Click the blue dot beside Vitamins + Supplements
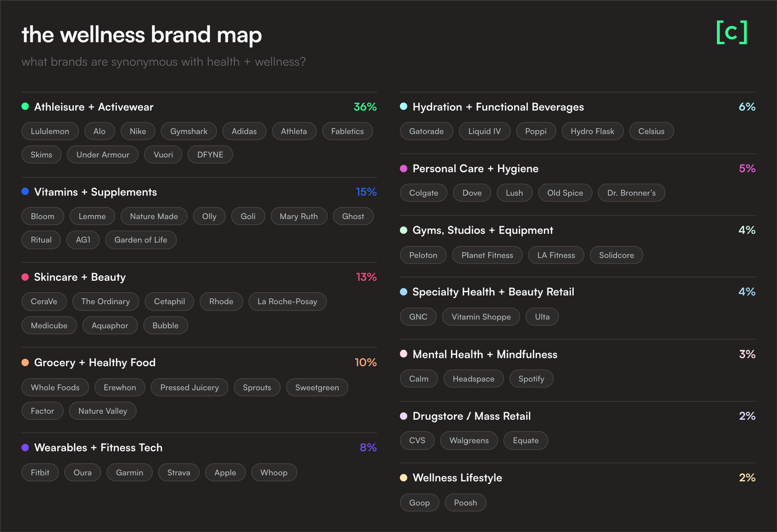This screenshot has height=532, width=777. coord(25,192)
